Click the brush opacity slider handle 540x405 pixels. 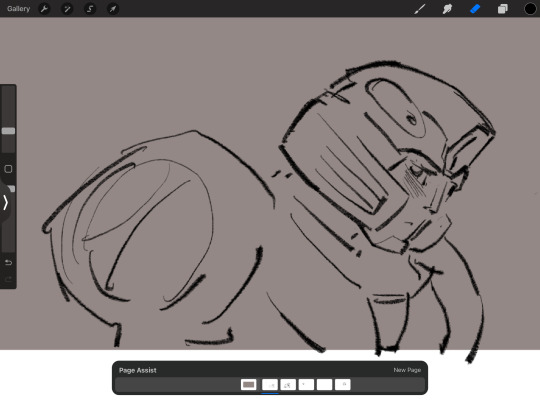click(x=11, y=189)
